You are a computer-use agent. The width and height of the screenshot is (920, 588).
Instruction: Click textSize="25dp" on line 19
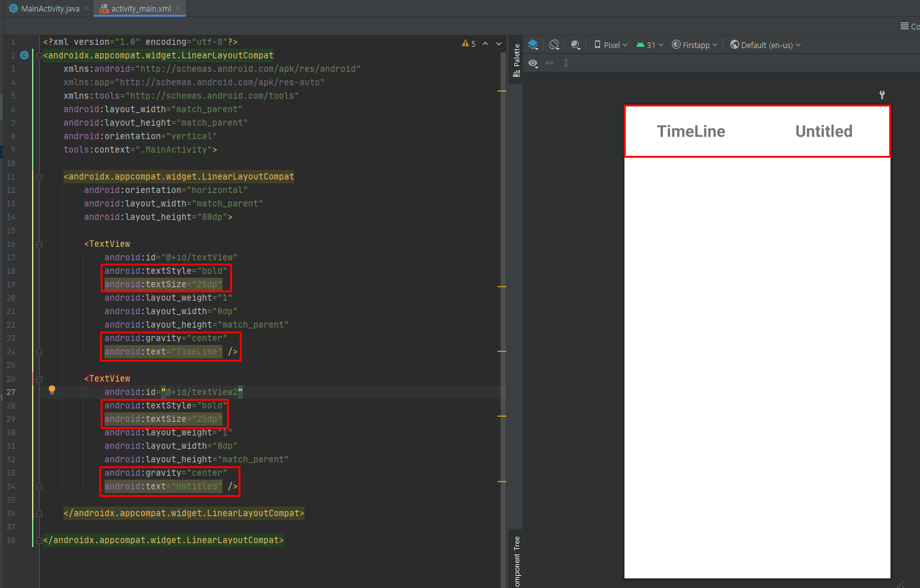click(163, 284)
